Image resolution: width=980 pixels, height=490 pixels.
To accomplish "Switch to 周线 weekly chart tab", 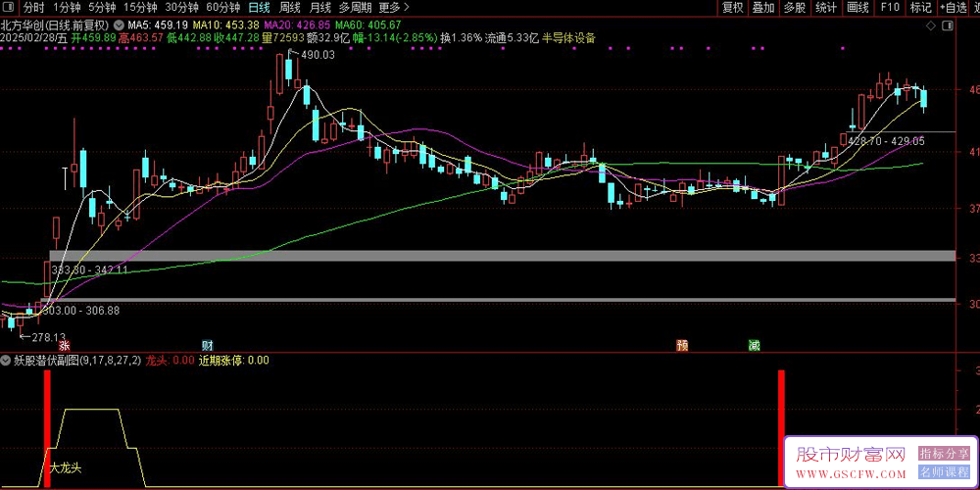I will point(290,8).
